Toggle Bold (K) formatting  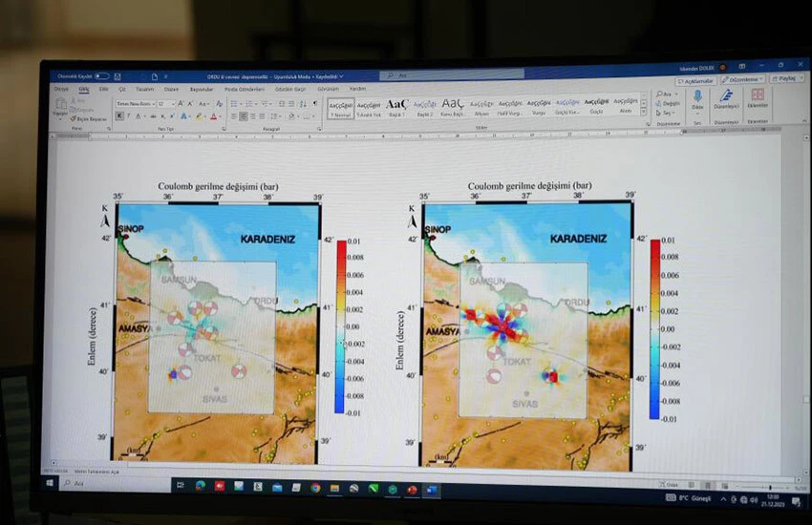[x=118, y=115]
